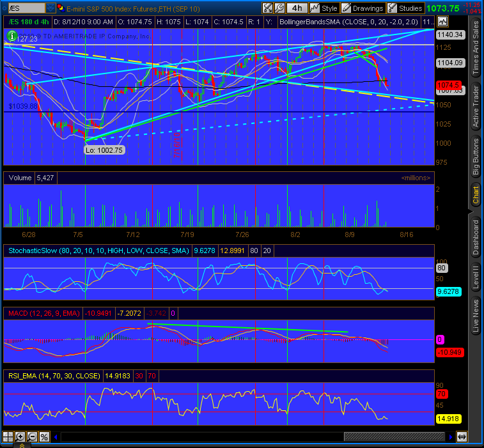Select the 4h timeframe button
484x448 pixels.
tap(297, 8)
